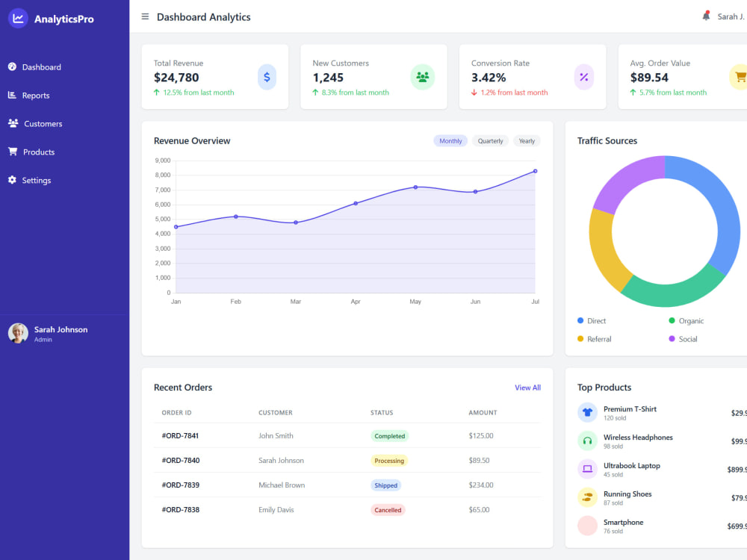Click the Dashboard gauge icon in sidebar

12,66
